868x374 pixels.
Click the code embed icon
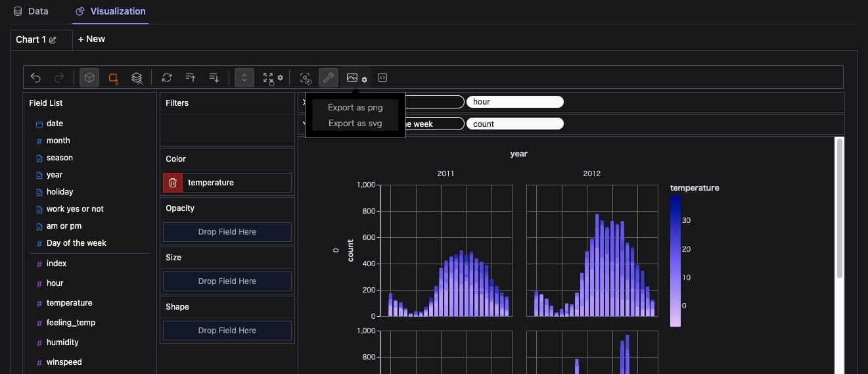coord(382,78)
